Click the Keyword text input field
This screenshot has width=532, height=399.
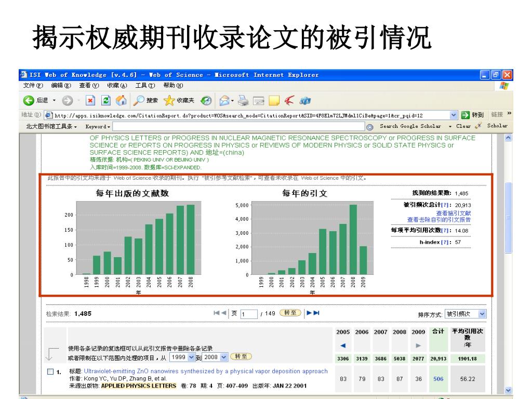click(x=239, y=127)
